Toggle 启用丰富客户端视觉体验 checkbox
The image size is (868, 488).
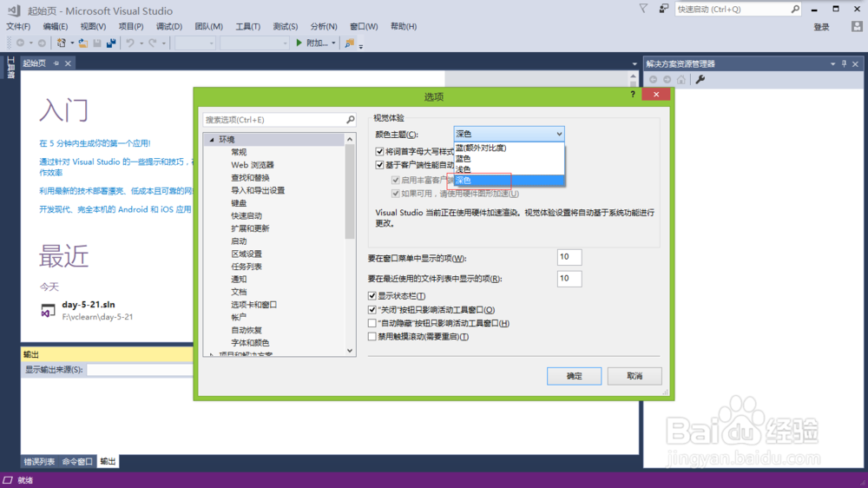395,180
